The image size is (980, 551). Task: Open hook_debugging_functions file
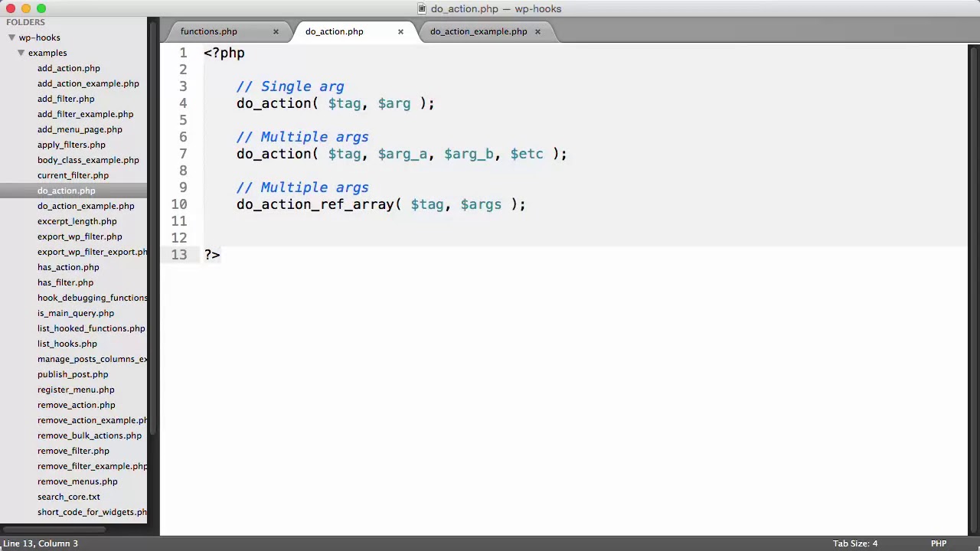(x=93, y=298)
